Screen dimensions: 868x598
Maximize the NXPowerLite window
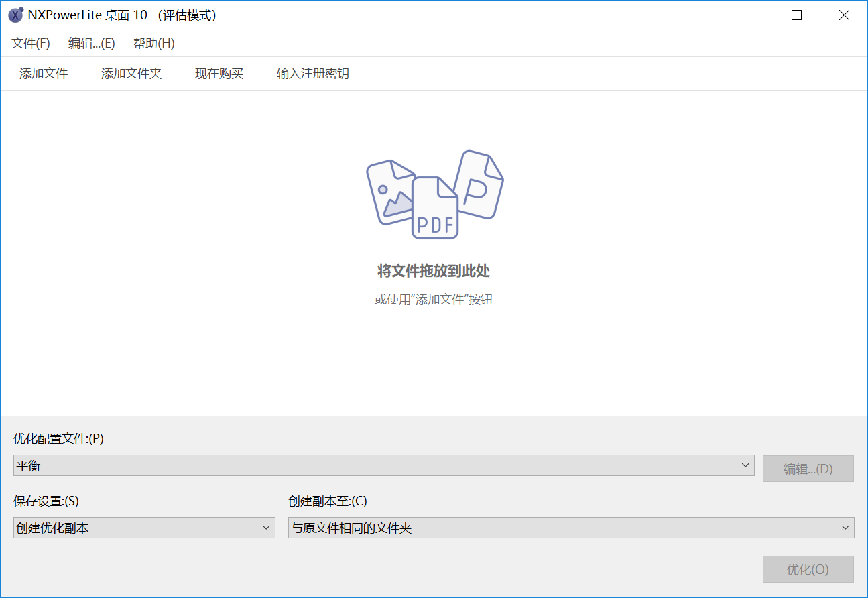pyautogui.click(x=796, y=15)
